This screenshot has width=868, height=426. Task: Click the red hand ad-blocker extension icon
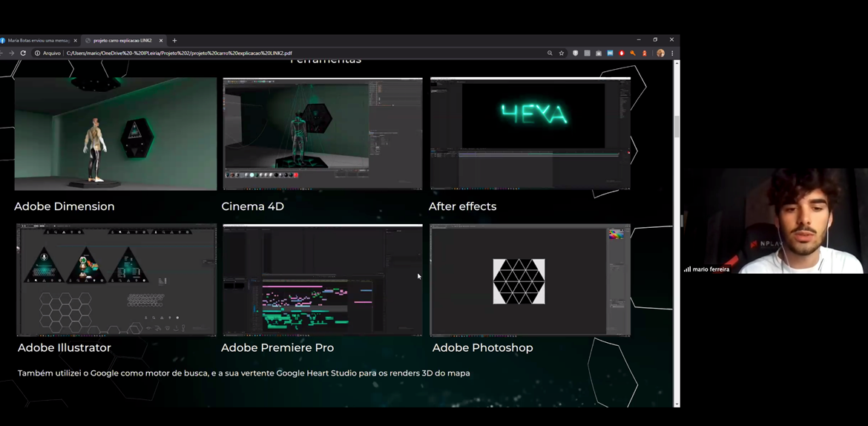click(622, 53)
